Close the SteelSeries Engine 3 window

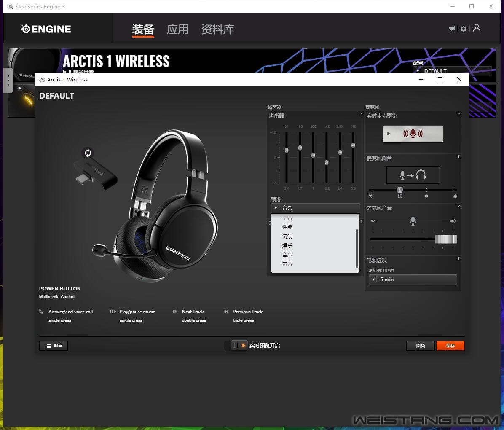[x=491, y=6]
